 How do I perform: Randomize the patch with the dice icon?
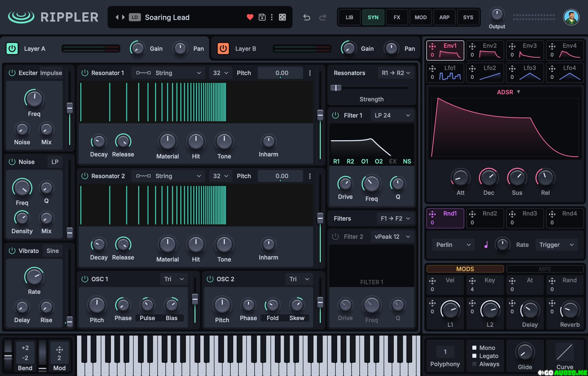[282, 17]
